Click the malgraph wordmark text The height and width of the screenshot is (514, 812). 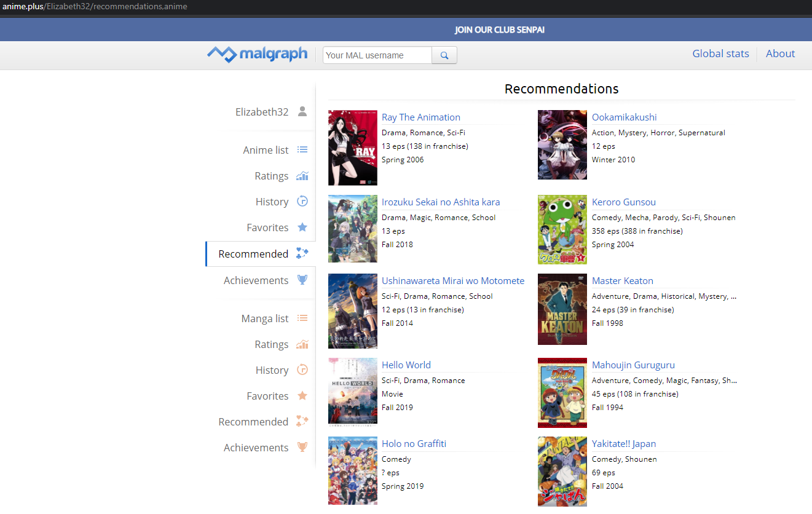(x=274, y=54)
